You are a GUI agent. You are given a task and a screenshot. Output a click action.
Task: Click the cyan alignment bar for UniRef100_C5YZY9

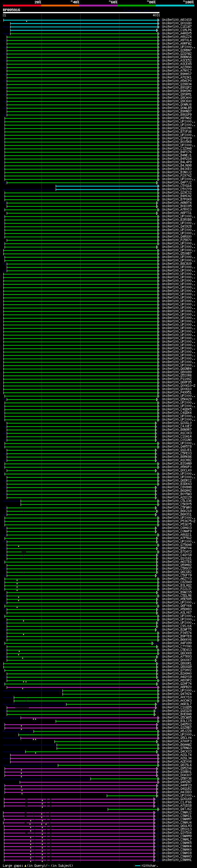pyautogui.click(x=107, y=189)
